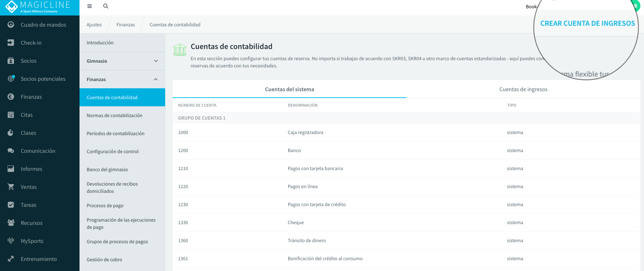Open Procesos de pago
Screen dimensions: 644x271
point(122,205)
